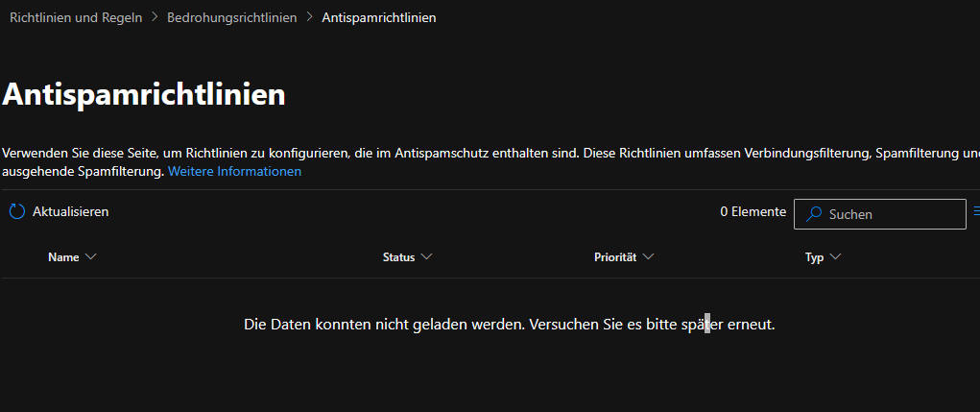This screenshot has height=412, width=980.
Task: Sort by the Name column header
Action: (x=63, y=257)
